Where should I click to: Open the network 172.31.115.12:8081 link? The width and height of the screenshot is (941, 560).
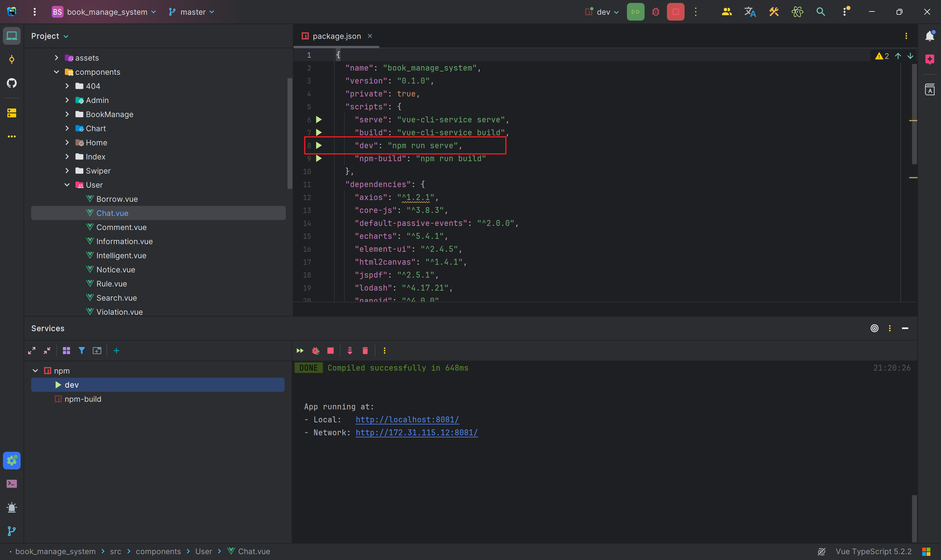point(417,432)
